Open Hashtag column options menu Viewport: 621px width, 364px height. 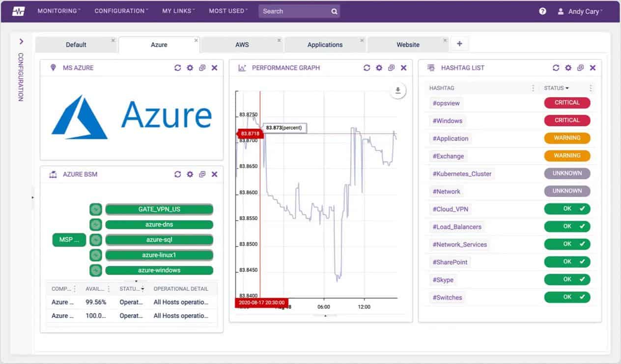coord(533,88)
